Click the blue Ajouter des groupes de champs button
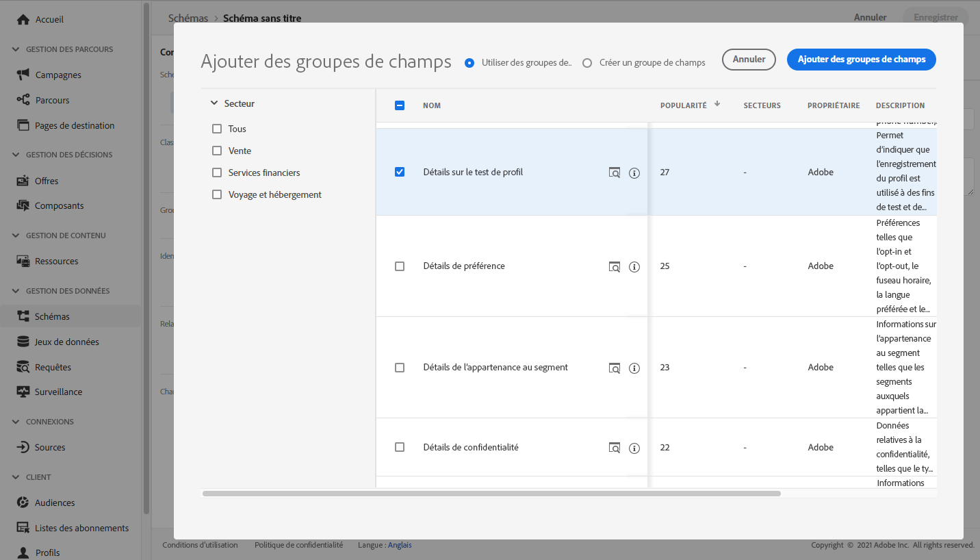 pyautogui.click(x=861, y=60)
